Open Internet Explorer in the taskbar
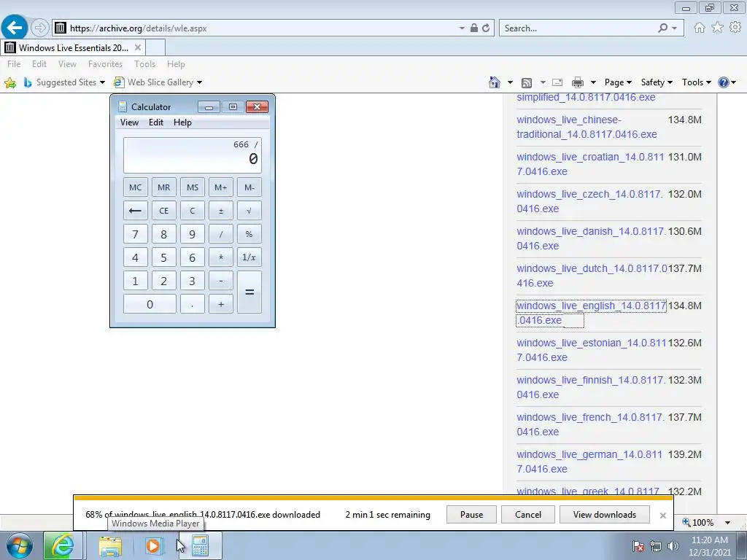Image resolution: width=747 pixels, height=560 pixels. (63, 545)
